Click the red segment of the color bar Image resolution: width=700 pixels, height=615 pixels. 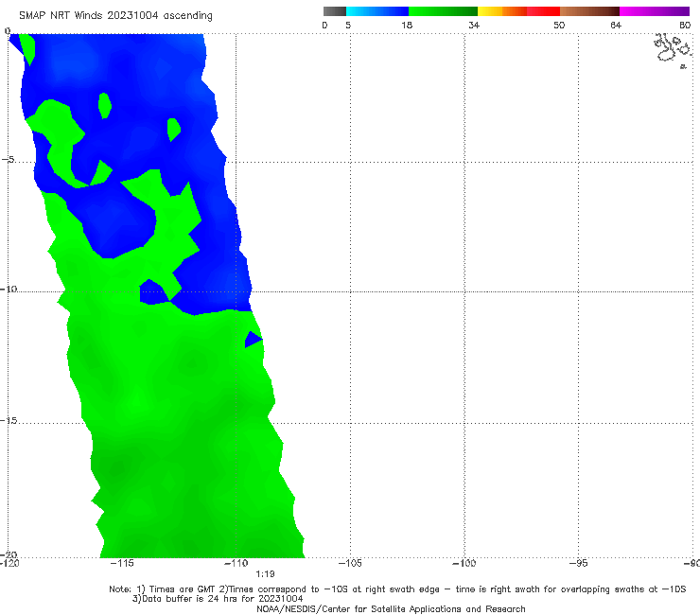pyautogui.click(x=543, y=11)
